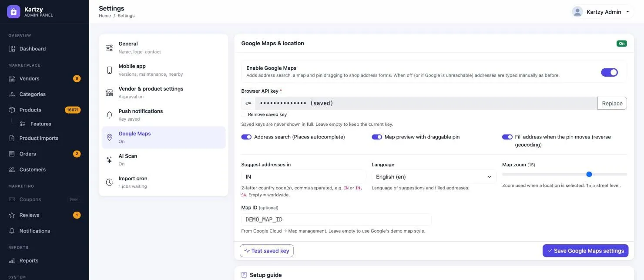Click the Kartzy shopping bag logo
This screenshot has width=644, height=280.
[x=13, y=12]
